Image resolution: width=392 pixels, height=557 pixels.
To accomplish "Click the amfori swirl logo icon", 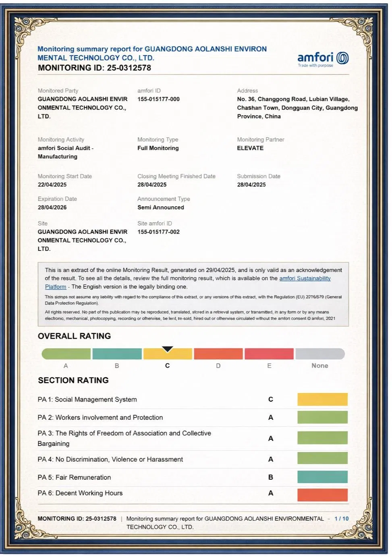I will tap(342, 58).
